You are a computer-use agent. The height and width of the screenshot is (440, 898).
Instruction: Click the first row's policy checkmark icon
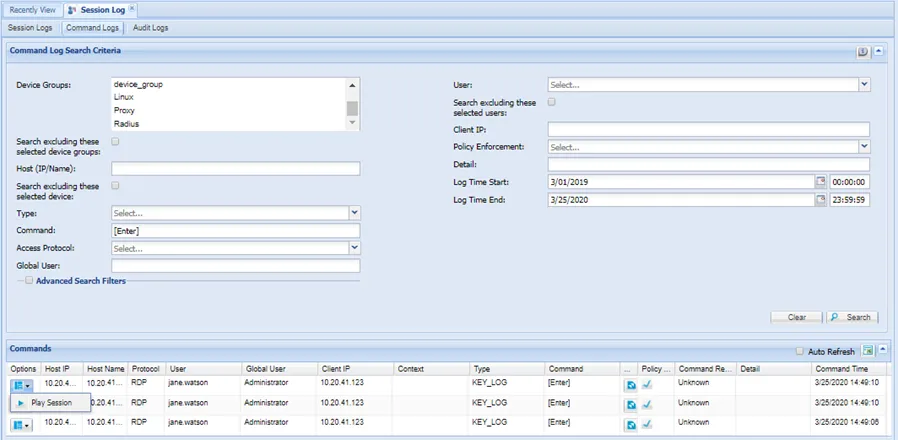pos(647,383)
